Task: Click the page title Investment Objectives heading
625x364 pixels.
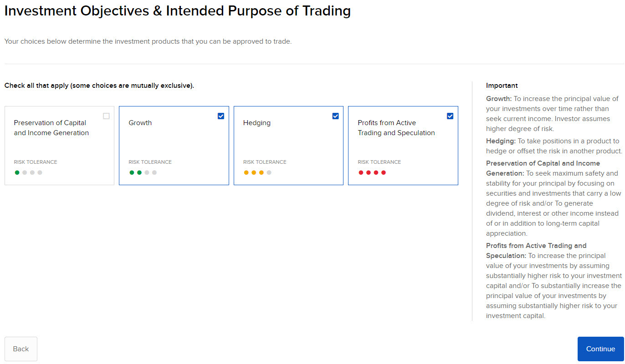Action: point(178,10)
